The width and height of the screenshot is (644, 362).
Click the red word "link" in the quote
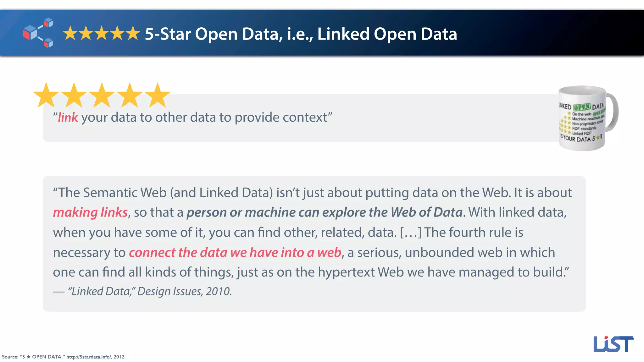point(68,118)
